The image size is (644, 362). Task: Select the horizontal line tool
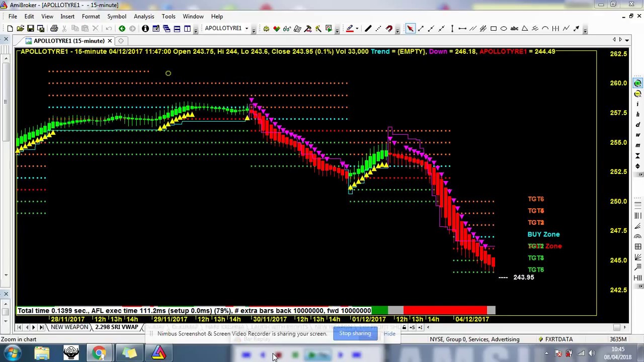pyautogui.click(x=462, y=29)
